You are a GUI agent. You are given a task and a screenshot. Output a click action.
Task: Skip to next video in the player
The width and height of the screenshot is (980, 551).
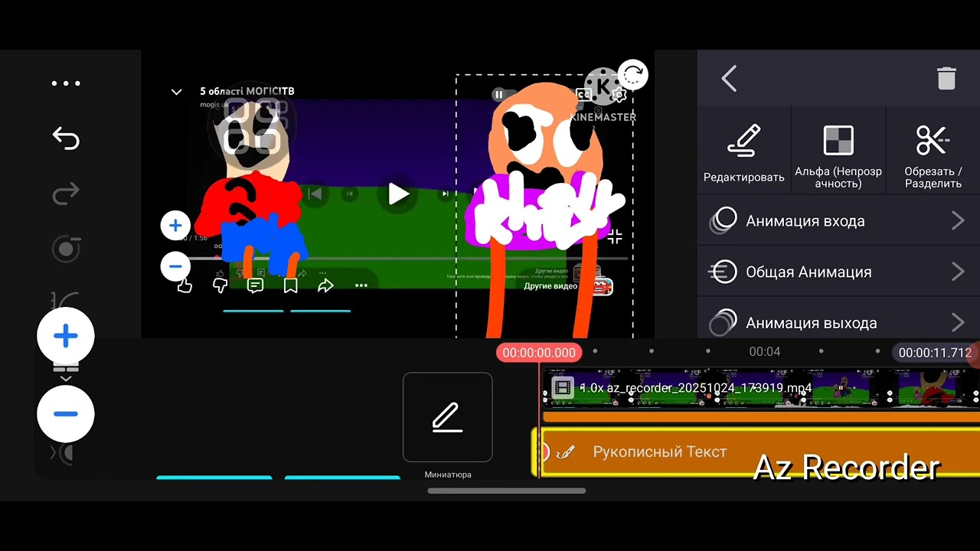click(446, 194)
